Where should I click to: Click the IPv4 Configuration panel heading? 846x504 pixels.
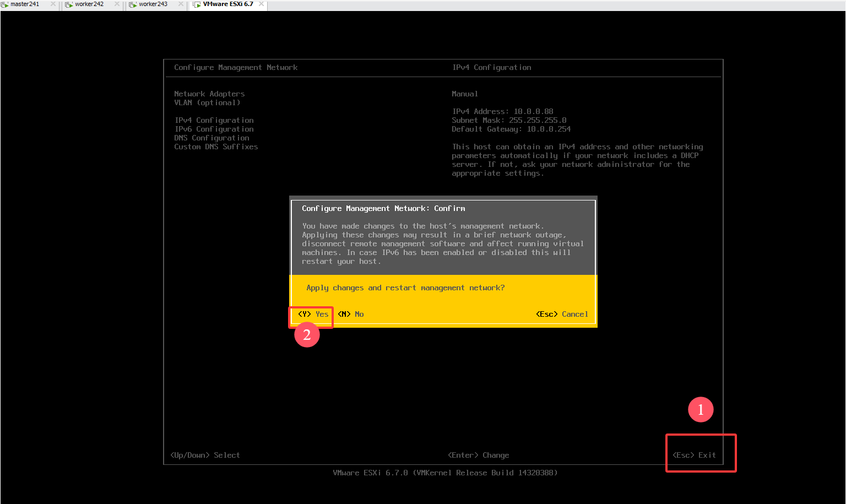[x=492, y=67]
